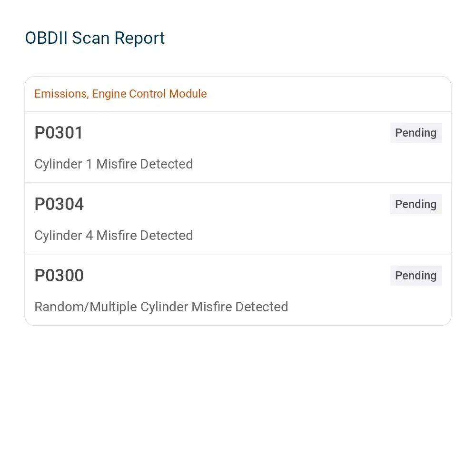This screenshot has height=476, width=476.
Task: Click the Pending badge for P0301
Action: (x=416, y=133)
